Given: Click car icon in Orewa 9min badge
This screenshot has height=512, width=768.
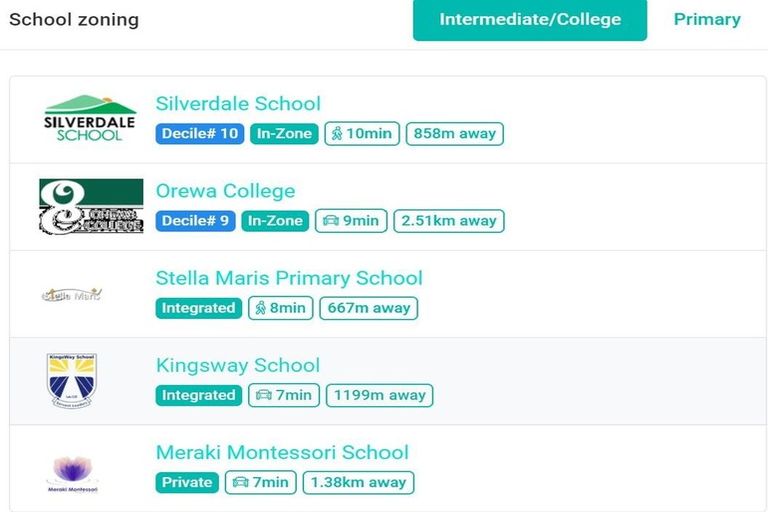Looking at the screenshot, I should 329,221.
